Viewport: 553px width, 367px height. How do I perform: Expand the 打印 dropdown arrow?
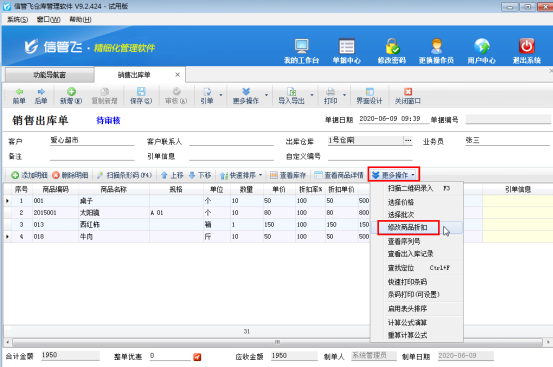click(x=344, y=95)
